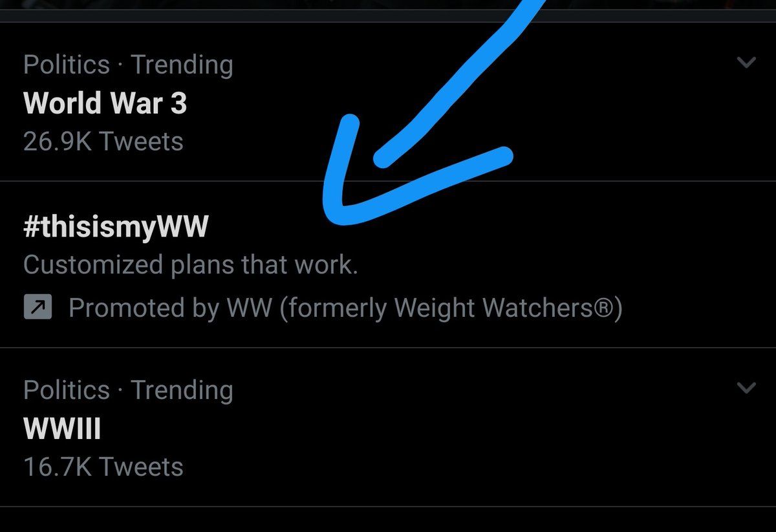Open options chevron beside WWIII trend
The image size is (776, 532).
tap(746, 388)
